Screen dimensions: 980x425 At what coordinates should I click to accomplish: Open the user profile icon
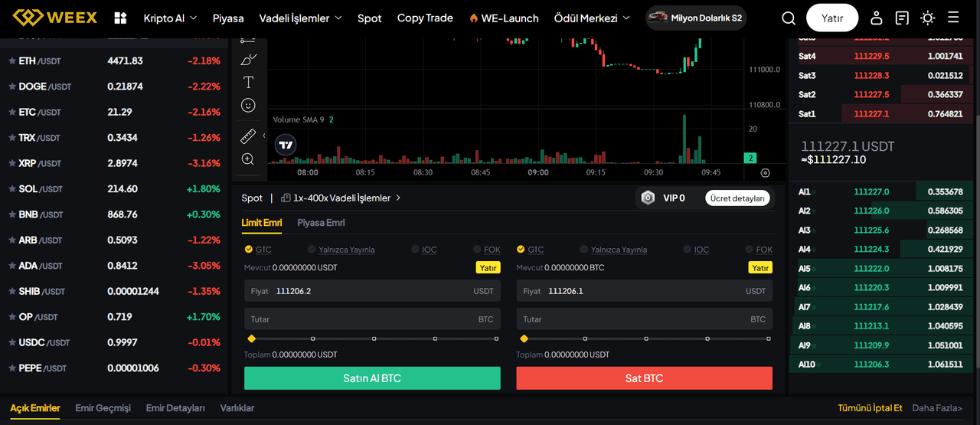[877, 18]
